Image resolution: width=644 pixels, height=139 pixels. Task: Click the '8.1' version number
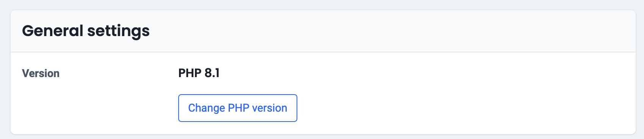point(212,73)
